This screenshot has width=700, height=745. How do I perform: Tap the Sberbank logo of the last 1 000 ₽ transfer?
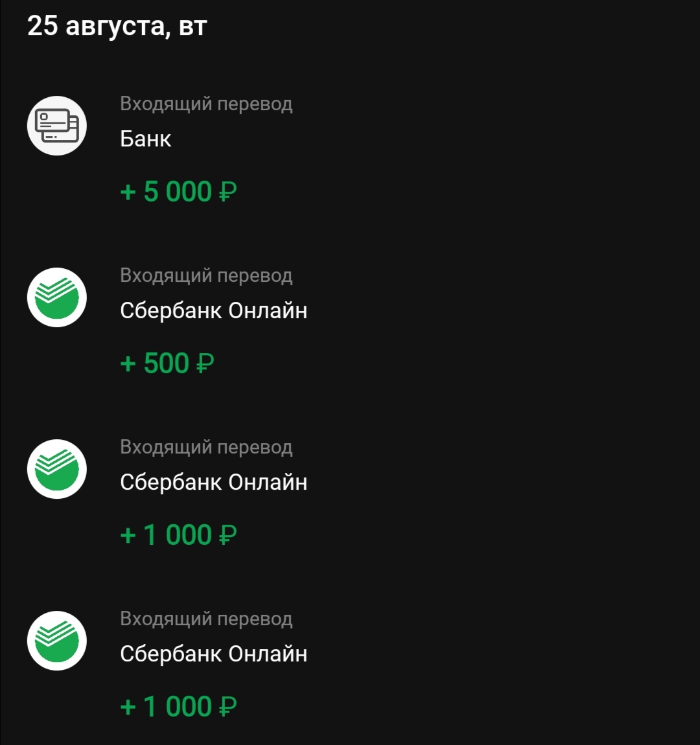(x=57, y=641)
